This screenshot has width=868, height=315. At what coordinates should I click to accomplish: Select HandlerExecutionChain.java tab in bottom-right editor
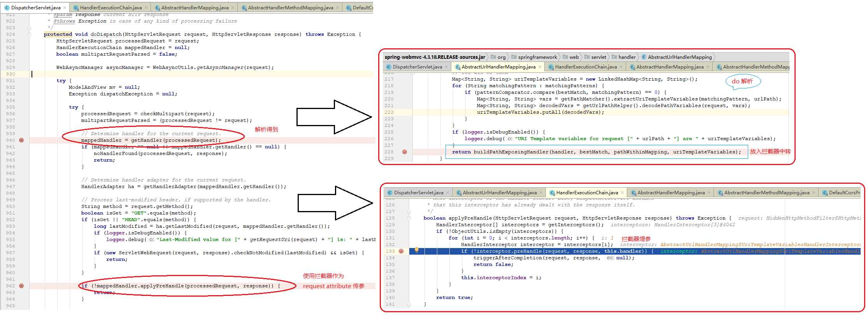587,193
